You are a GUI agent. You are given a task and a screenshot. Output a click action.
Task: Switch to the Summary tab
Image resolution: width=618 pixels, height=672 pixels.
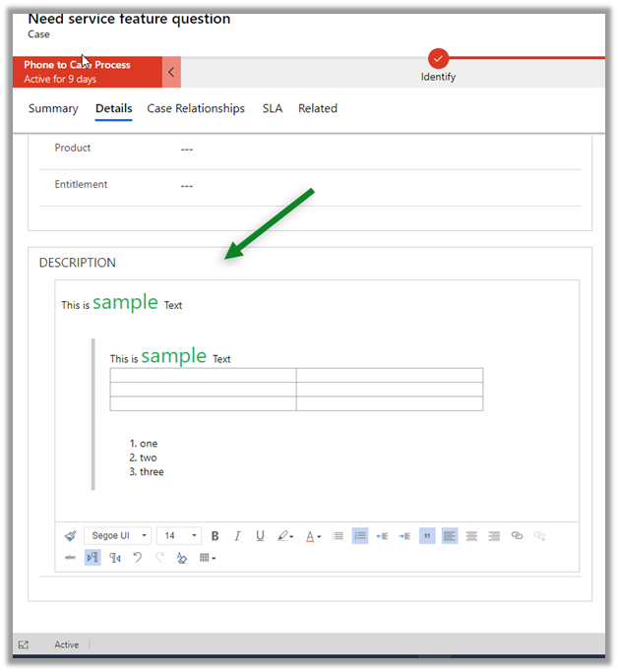pos(53,109)
